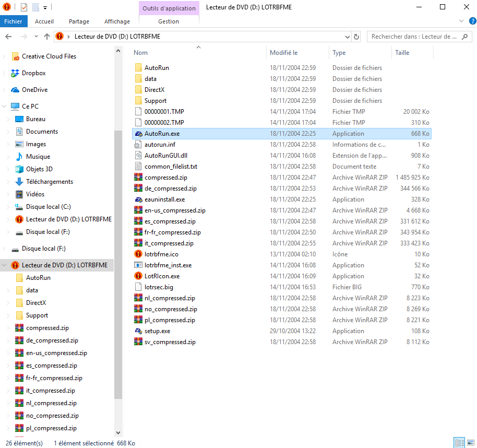Expand the Ce PC tree node
The height and width of the screenshot is (448, 477).
5,107
